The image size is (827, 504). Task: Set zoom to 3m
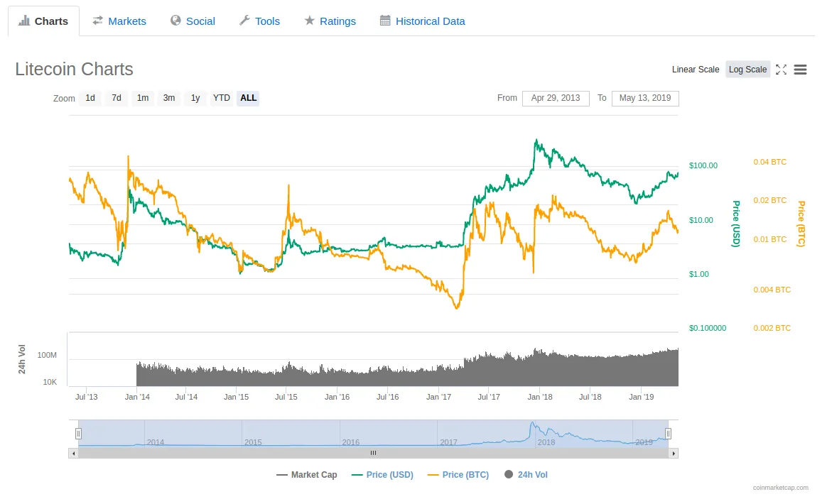pyautogui.click(x=169, y=98)
